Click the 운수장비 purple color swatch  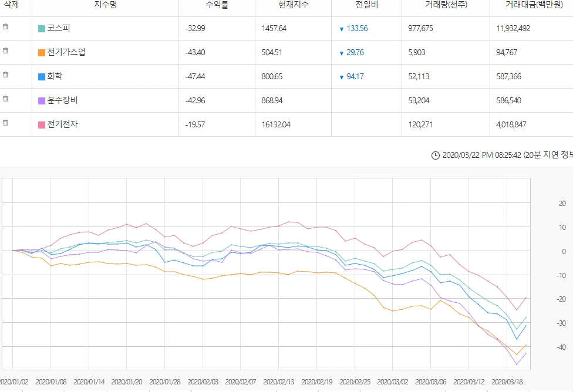pos(42,101)
